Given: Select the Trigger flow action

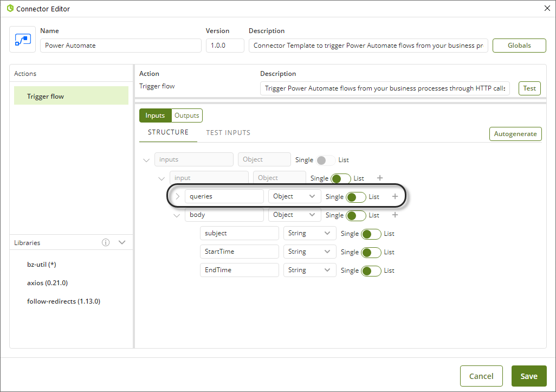Looking at the screenshot, I should coord(72,95).
